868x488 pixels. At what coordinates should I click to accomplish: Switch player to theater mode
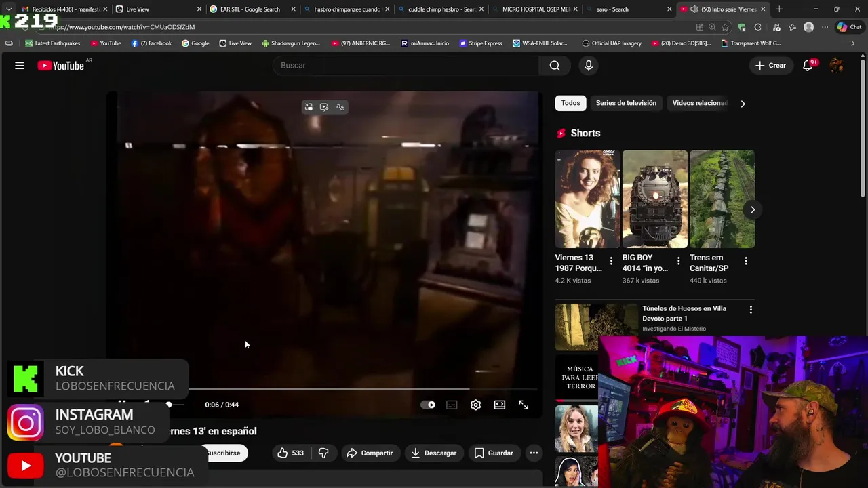point(500,405)
